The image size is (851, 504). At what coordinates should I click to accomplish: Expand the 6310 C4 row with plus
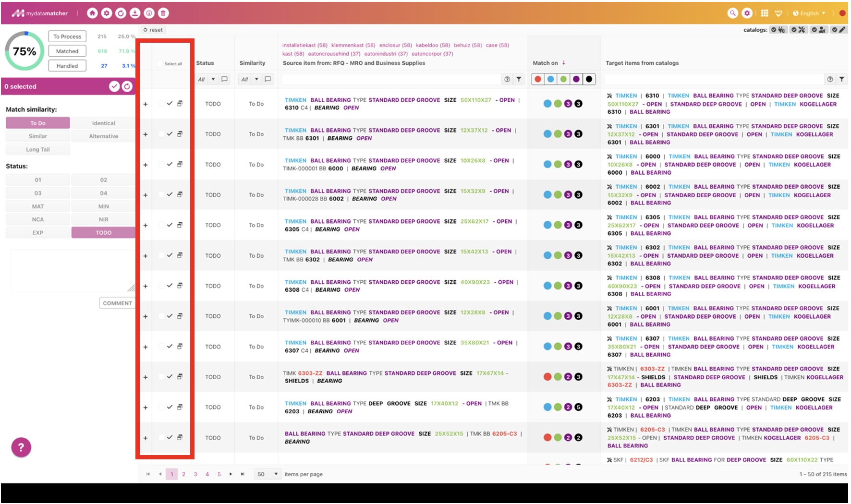click(x=146, y=104)
